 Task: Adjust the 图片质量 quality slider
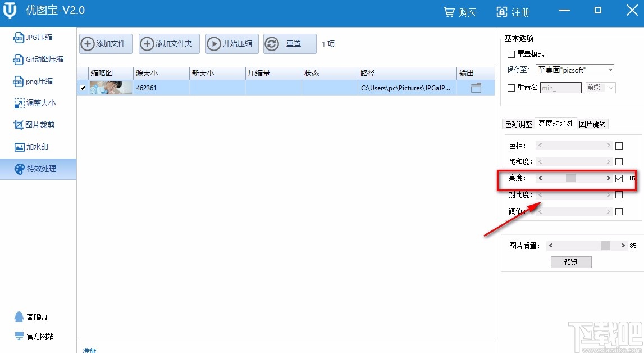click(605, 245)
